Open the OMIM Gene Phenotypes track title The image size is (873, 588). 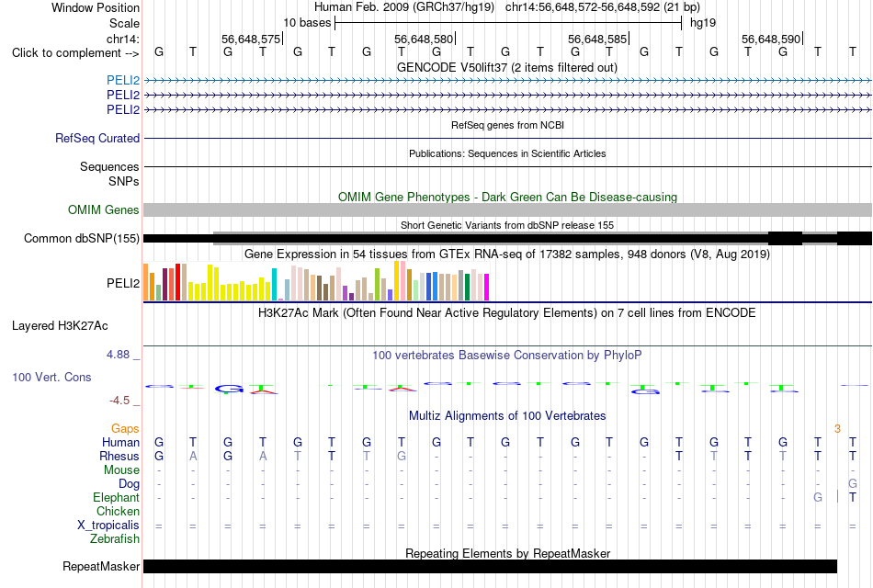coord(507,198)
